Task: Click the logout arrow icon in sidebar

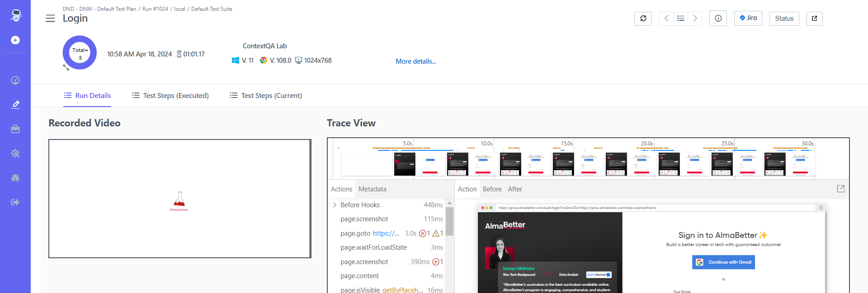Action: 15,202
